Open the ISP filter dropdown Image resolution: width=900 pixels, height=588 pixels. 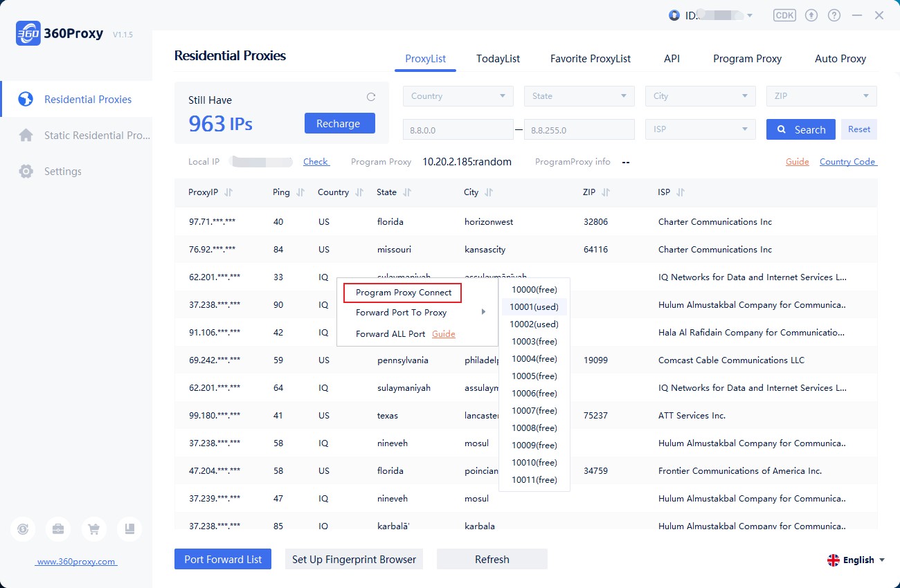701,129
